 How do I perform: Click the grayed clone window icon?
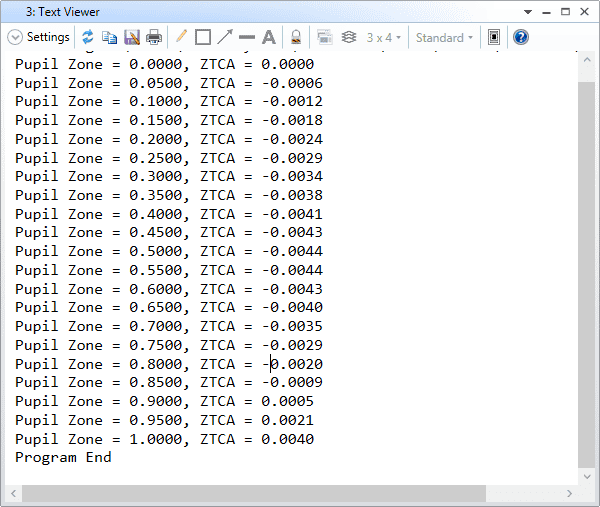pos(324,37)
